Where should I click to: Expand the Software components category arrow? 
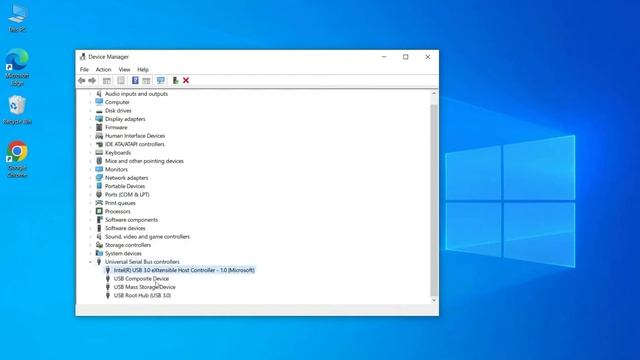point(90,220)
